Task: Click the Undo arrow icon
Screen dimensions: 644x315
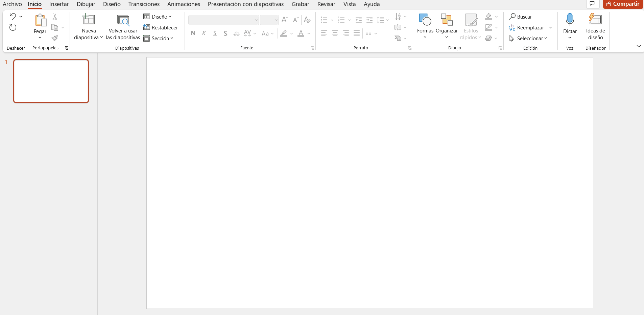Action: (13, 16)
